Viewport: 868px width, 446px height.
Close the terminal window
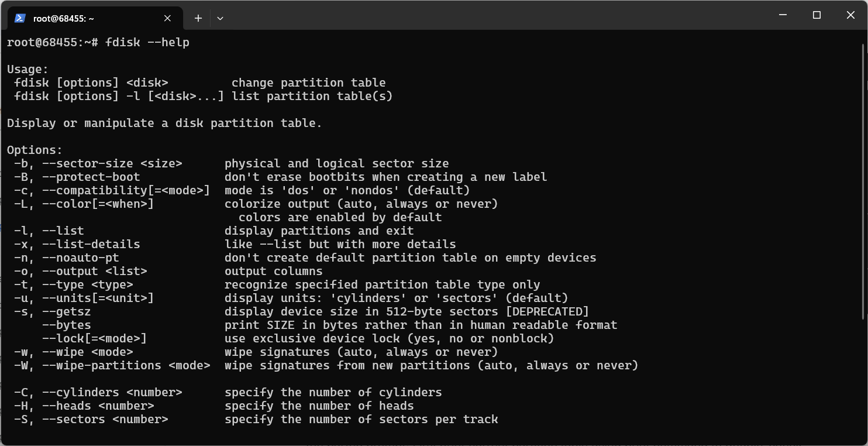[x=850, y=15]
